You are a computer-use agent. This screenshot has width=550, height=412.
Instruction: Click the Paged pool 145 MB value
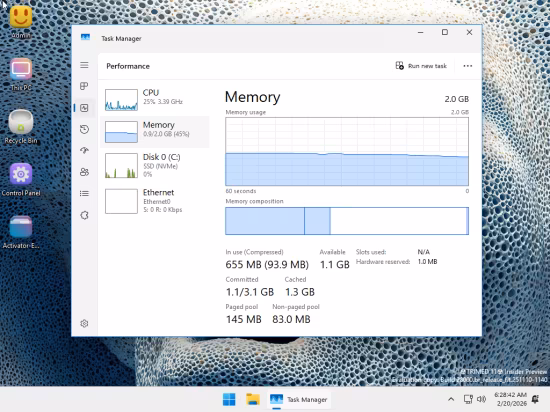click(x=243, y=319)
